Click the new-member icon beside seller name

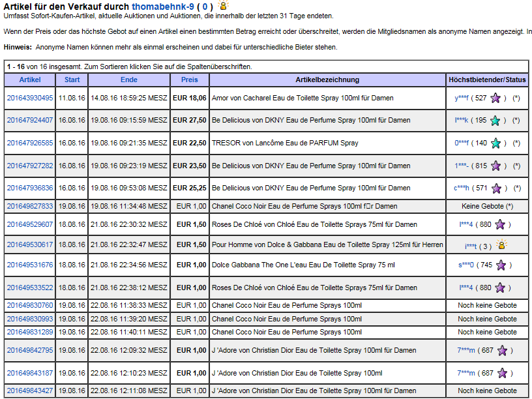coord(223,5)
